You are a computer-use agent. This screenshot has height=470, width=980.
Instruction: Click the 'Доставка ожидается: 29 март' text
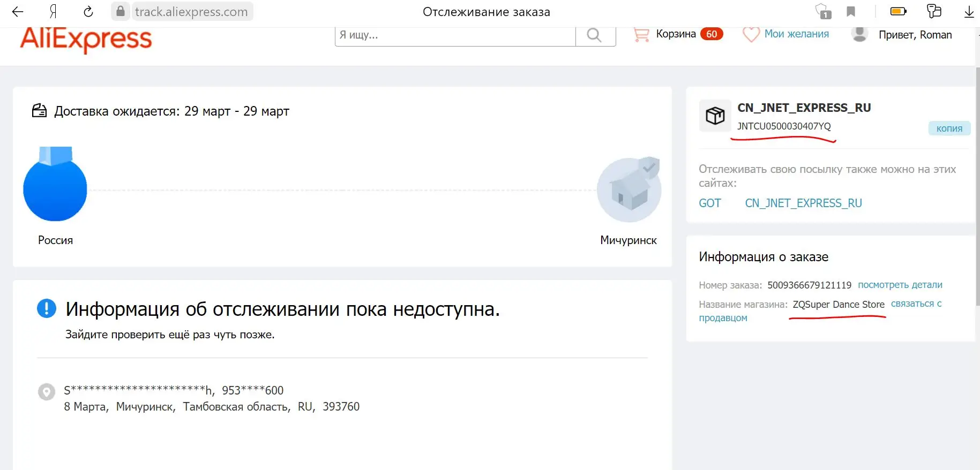(x=171, y=111)
